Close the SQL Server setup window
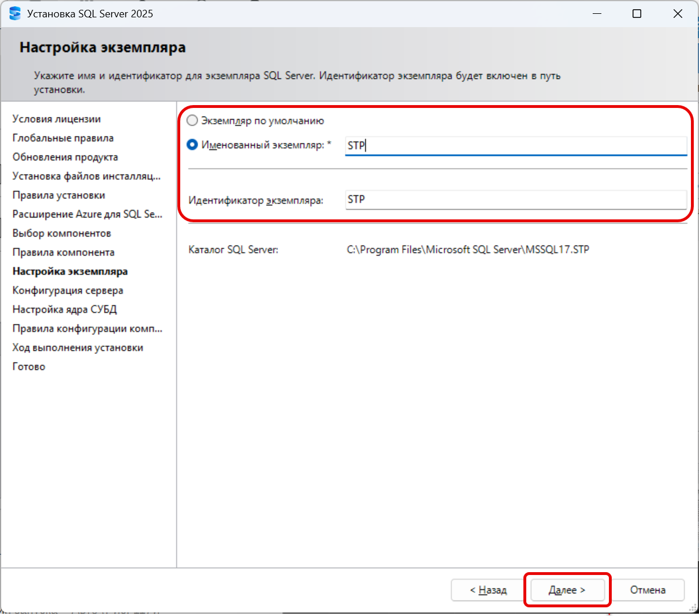The height and width of the screenshot is (616, 699). click(x=678, y=13)
